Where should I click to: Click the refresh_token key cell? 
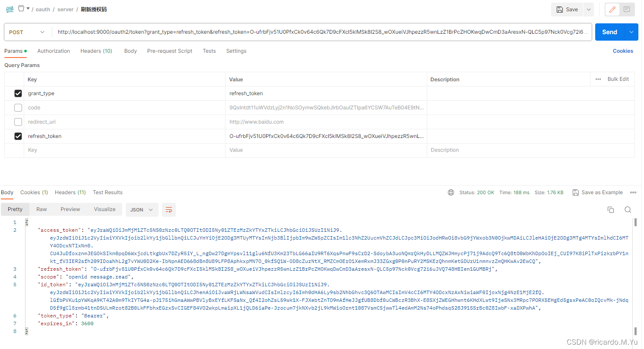[124, 136]
